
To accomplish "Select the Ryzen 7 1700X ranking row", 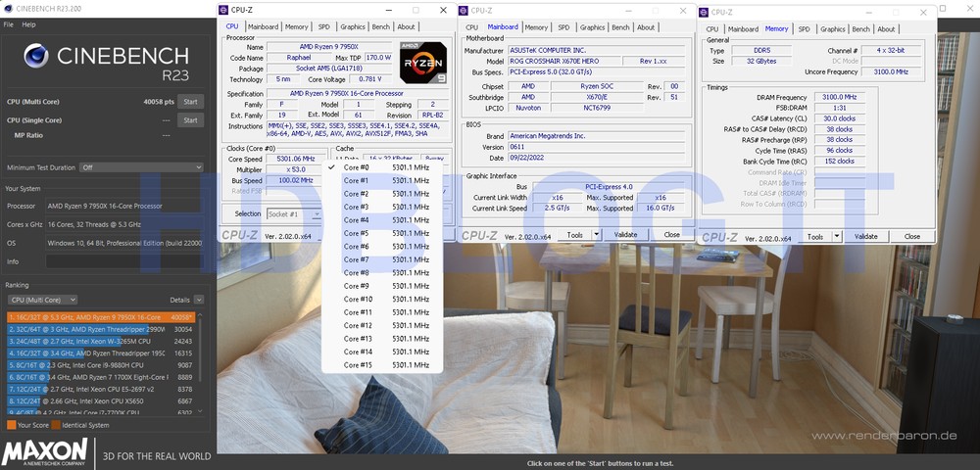I will [101, 377].
